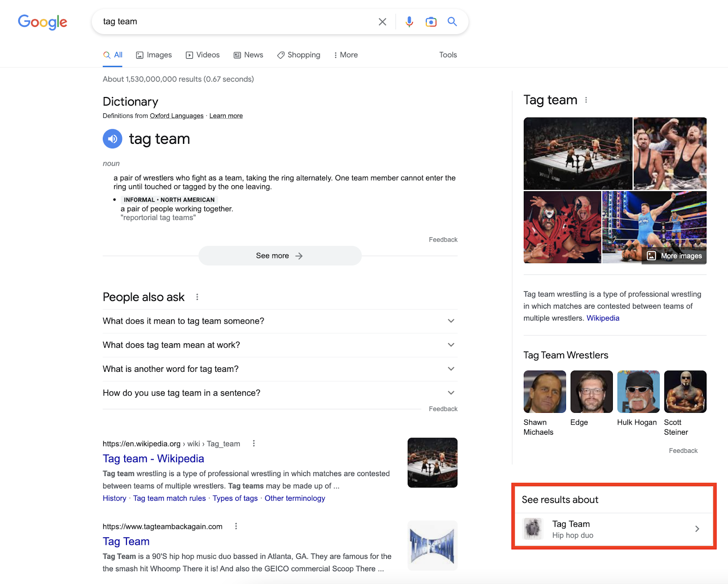Click the chevron arrow beside Hip hop duo
728x584 pixels.
click(x=697, y=529)
